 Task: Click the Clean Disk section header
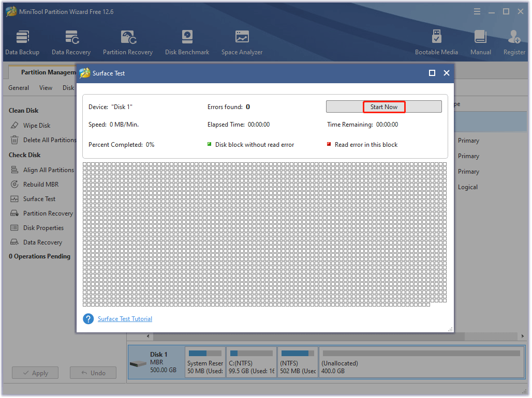pos(23,111)
